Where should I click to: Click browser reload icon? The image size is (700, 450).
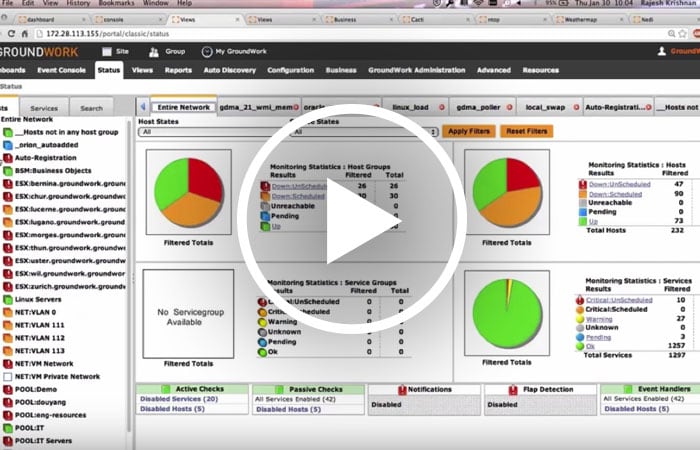(x=12, y=33)
